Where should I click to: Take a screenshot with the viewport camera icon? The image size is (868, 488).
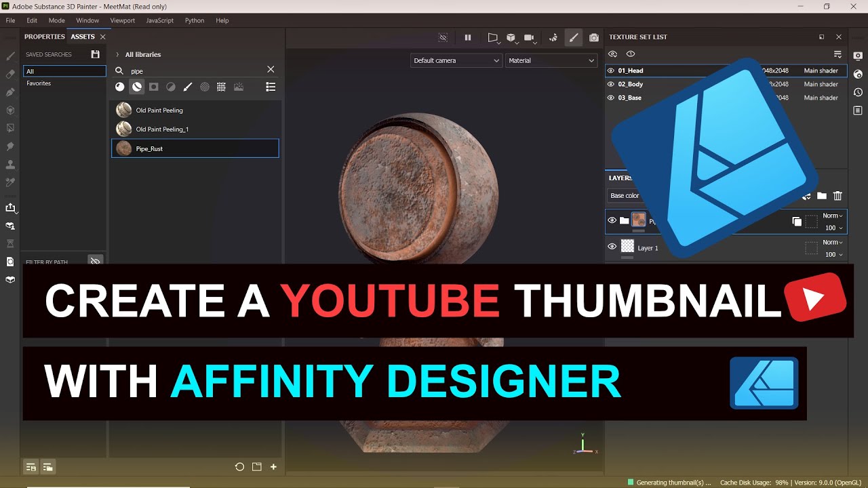coord(594,38)
